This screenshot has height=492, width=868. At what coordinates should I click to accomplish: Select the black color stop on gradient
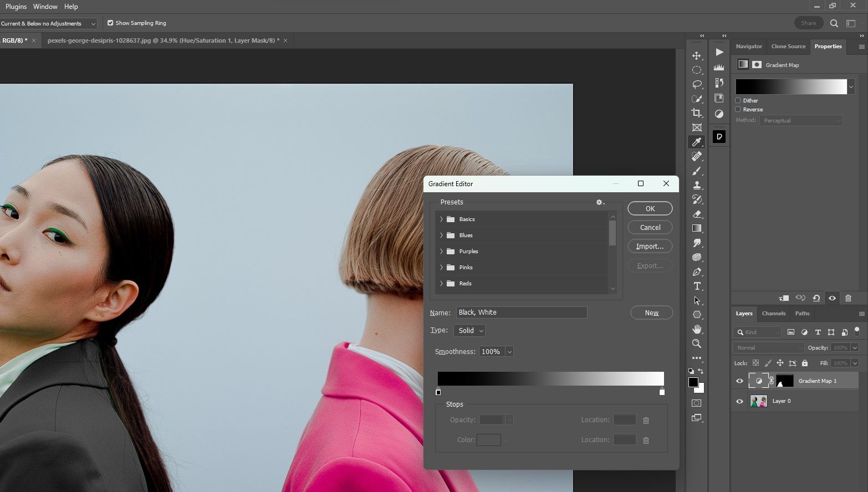tap(438, 392)
